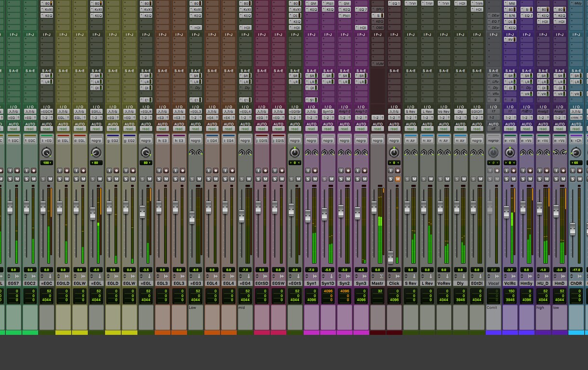Toggle input monitoring on the VclRc track

coord(507,170)
